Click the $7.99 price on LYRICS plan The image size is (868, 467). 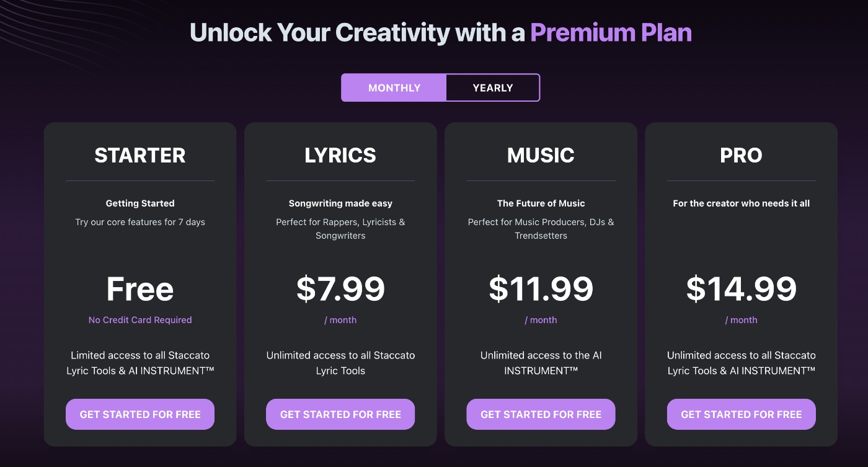[x=340, y=288]
